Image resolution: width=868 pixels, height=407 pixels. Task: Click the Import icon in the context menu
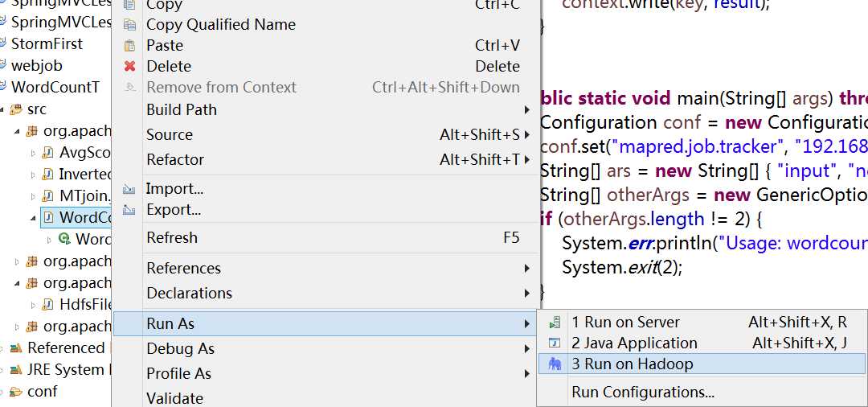(x=129, y=189)
